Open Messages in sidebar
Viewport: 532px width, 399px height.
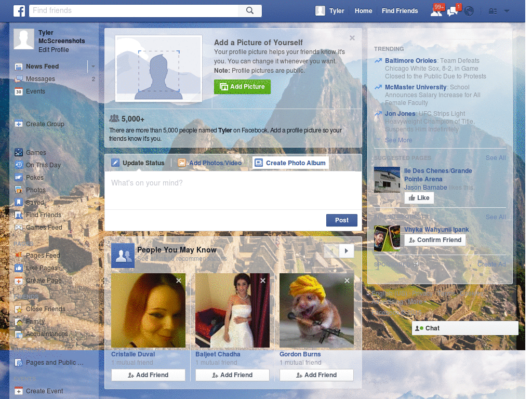(41, 79)
